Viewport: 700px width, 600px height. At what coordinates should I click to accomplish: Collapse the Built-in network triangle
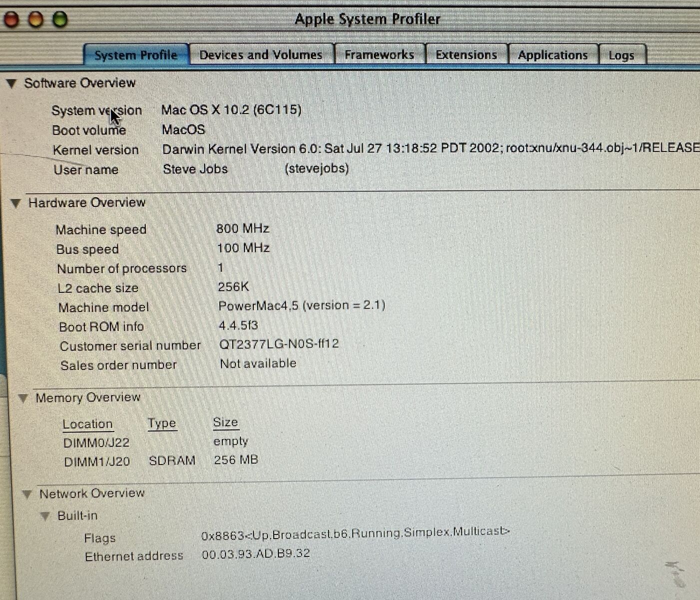45,516
